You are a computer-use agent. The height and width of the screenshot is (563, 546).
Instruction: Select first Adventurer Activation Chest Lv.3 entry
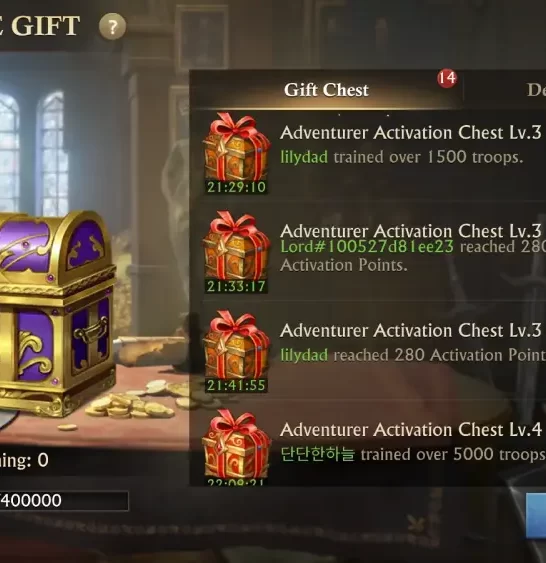(368, 154)
